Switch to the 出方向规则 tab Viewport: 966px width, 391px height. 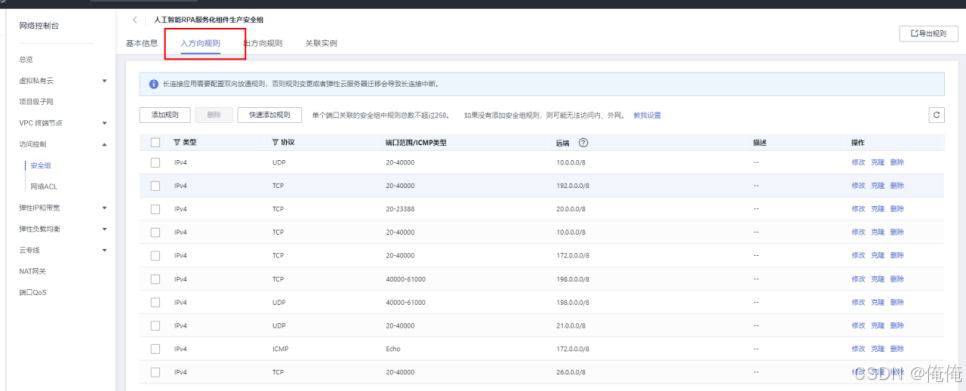pos(263,44)
